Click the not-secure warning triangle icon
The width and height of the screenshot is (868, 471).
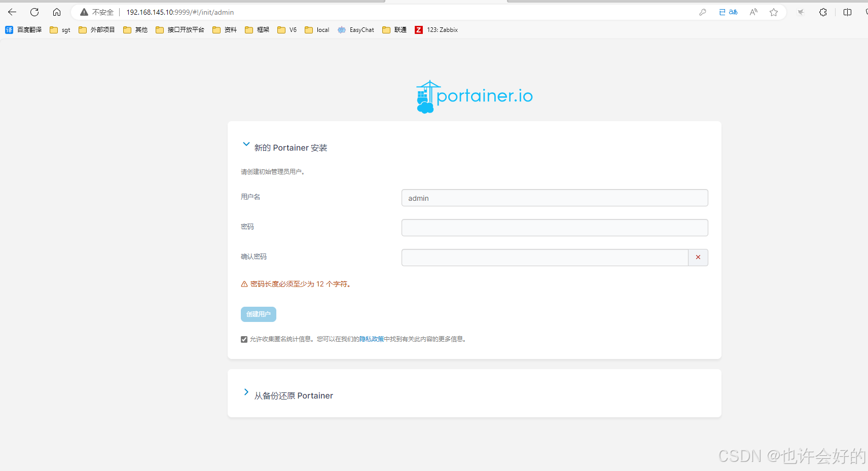[x=84, y=12]
